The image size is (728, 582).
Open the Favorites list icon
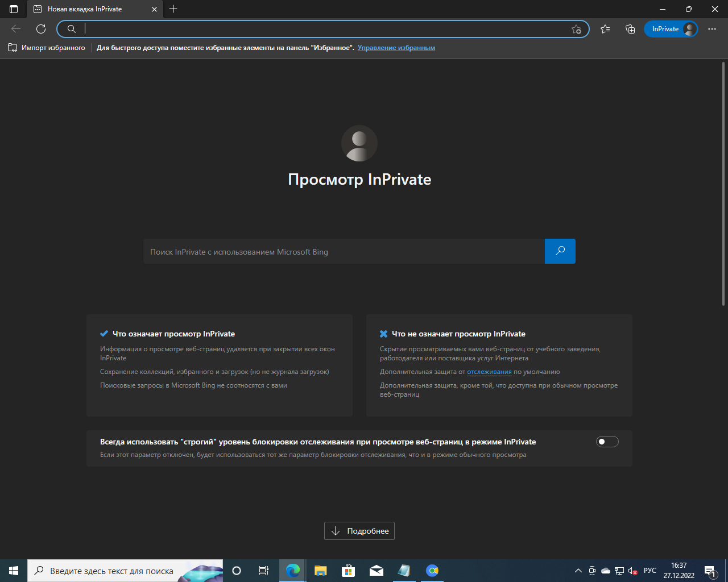coord(605,29)
